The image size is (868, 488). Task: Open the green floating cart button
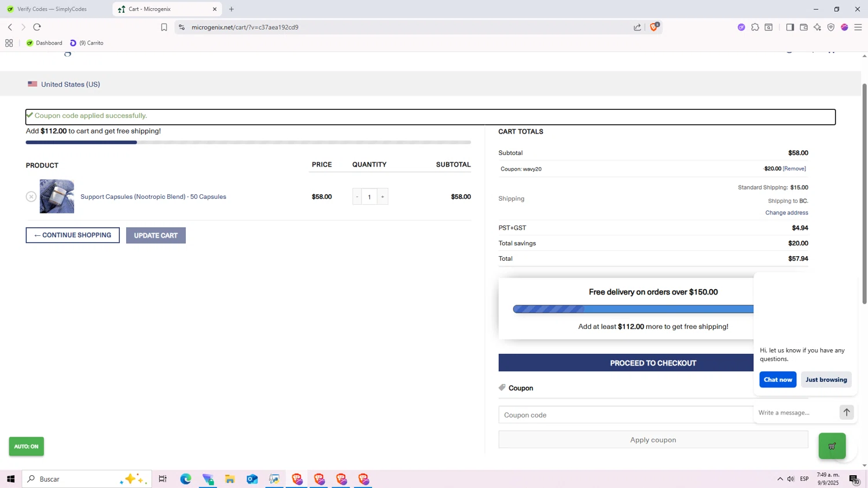pyautogui.click(x=832, y=446)
